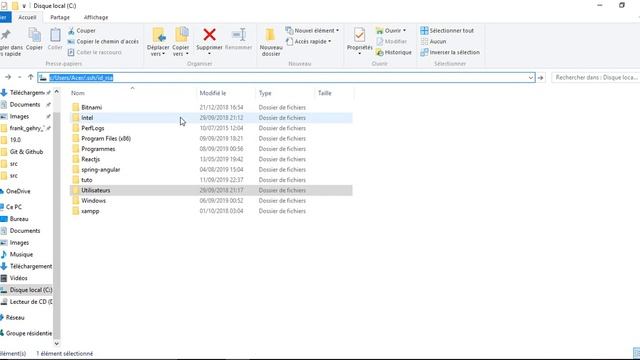Select the xampp folder

(x=211, y=211)
